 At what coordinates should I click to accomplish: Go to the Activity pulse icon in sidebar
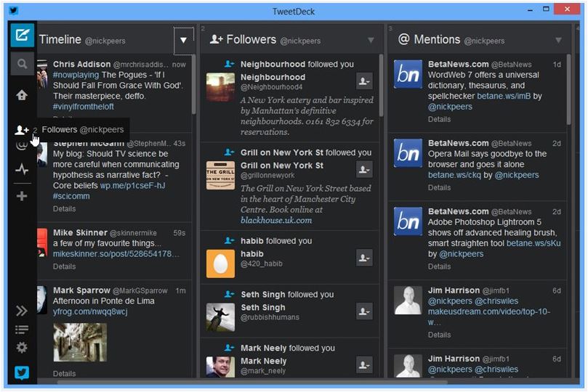tap(22, 169)
